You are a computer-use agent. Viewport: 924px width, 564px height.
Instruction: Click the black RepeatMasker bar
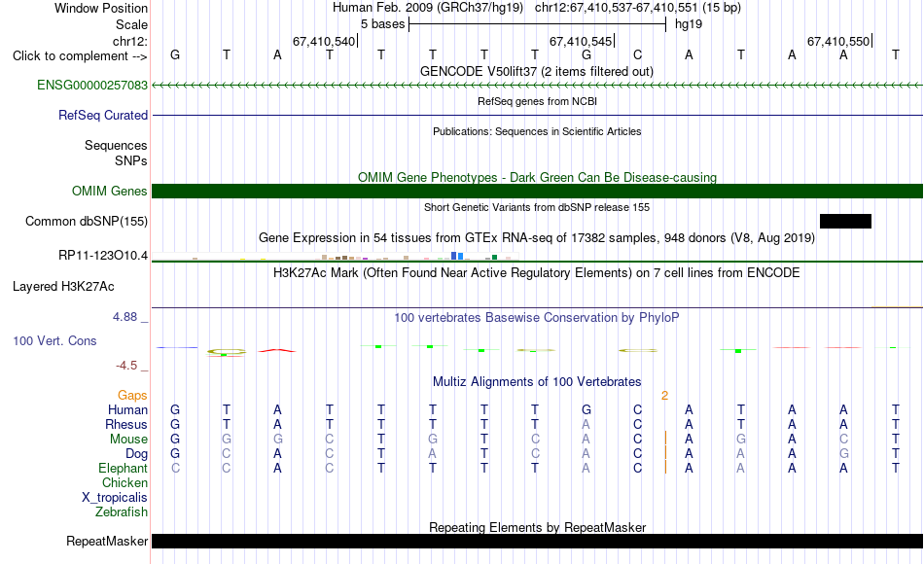tap(537, 541)
